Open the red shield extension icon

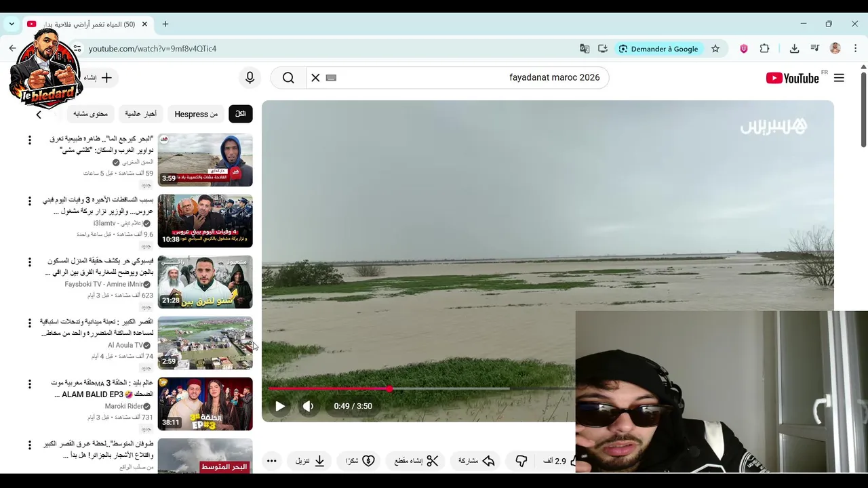coord(744,49)
